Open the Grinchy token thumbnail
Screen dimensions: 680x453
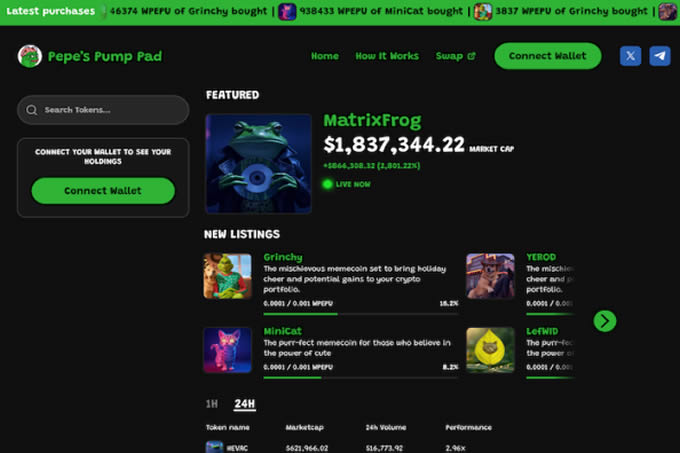coord(228,276)
